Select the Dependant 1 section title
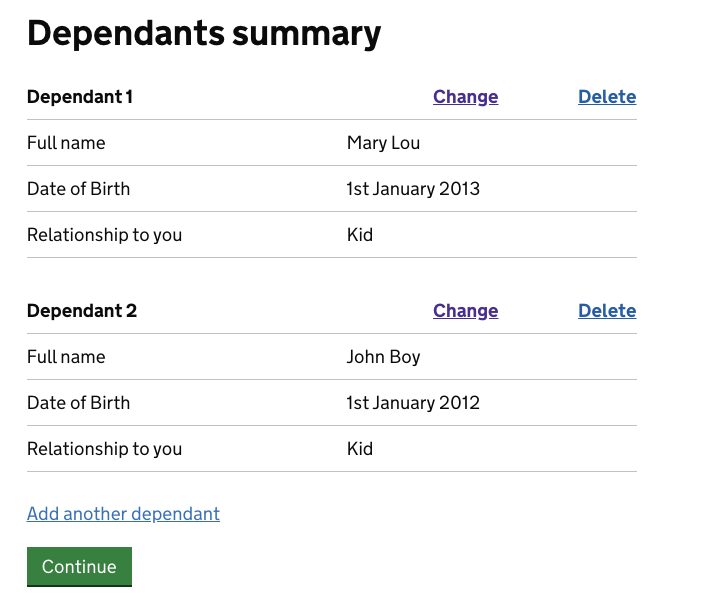The image size is (726, 614). pos(80,97)
